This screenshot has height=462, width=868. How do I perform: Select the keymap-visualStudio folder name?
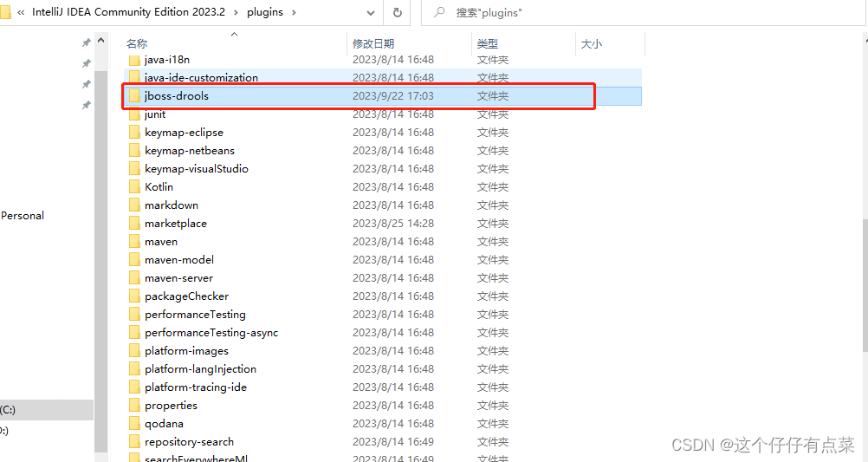point(197,169)
